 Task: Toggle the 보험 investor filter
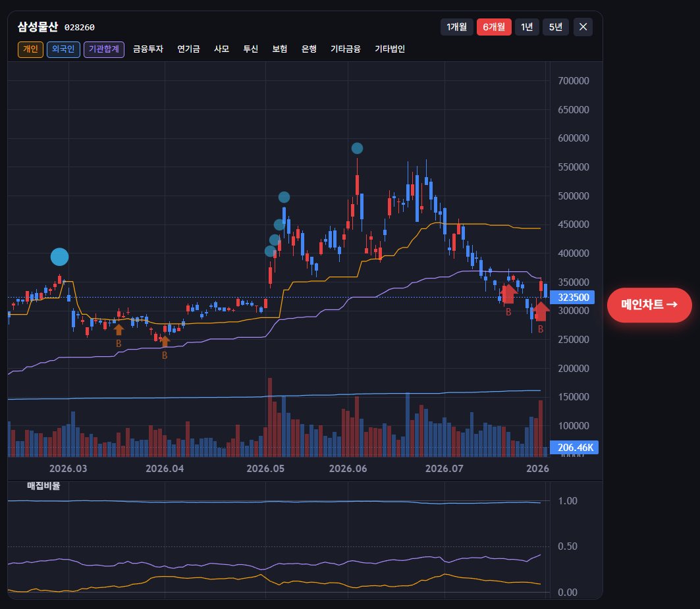point(279,49)
